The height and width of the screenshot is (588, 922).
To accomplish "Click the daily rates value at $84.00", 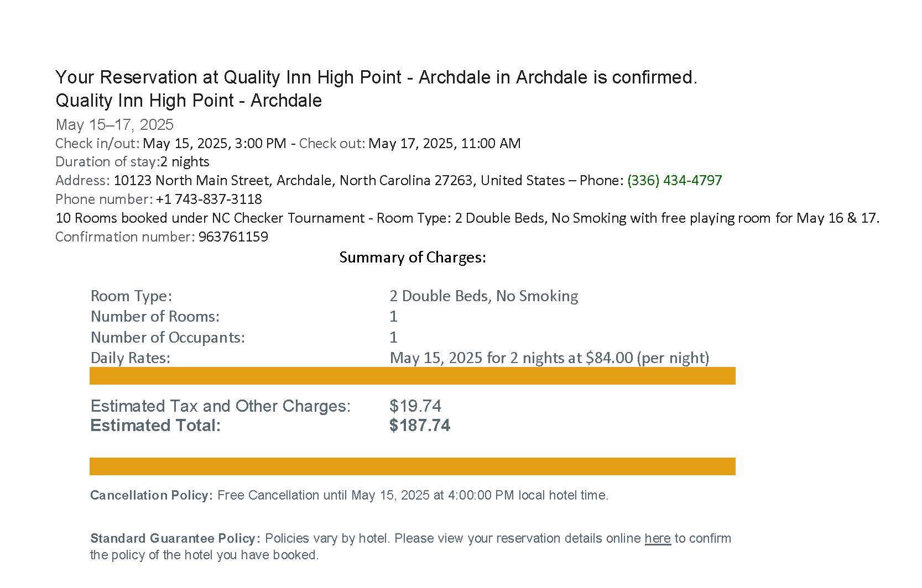I will [549, 358].
